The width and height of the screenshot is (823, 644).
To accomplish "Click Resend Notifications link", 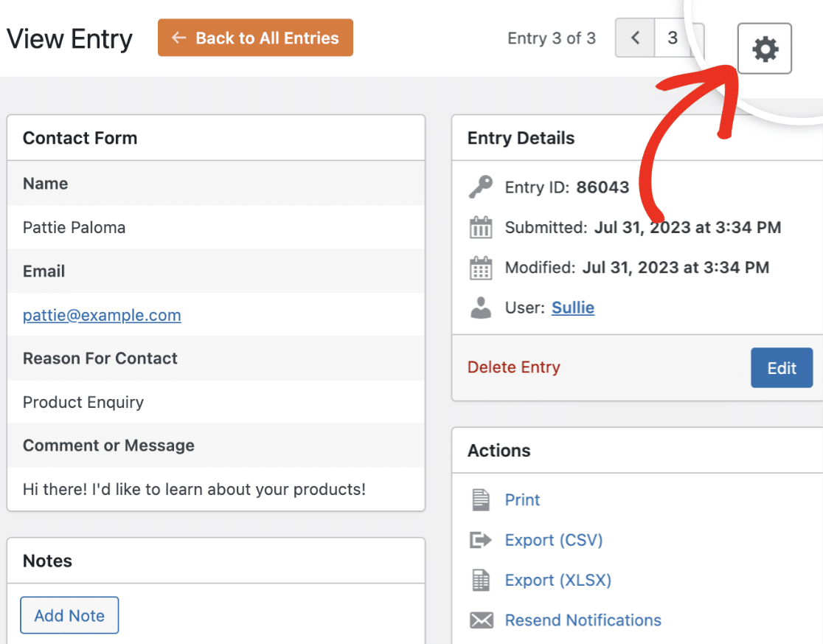I will (x=583, y=620).
